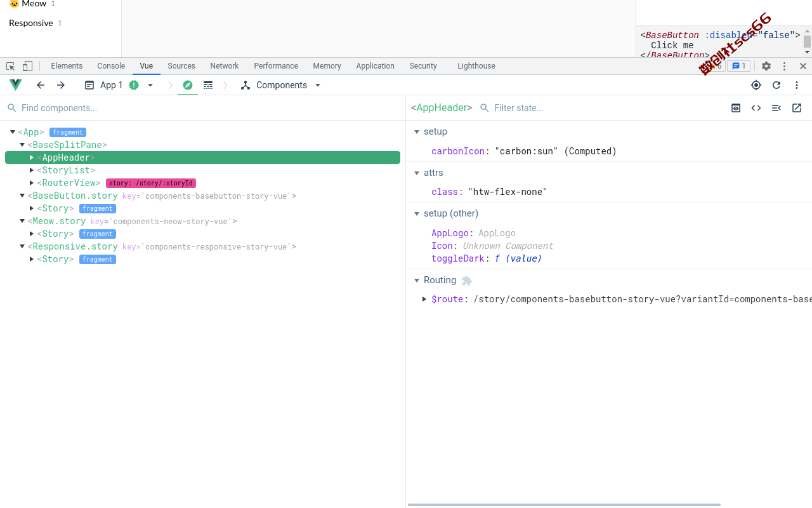The image size is (812, 508).
Task: Click the class "htw-flex-none" value
Action: coord(507,192)
